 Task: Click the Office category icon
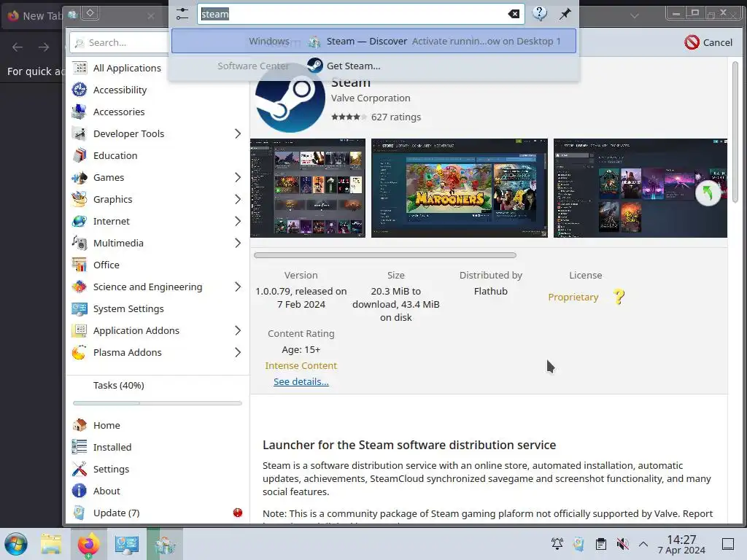79,265
